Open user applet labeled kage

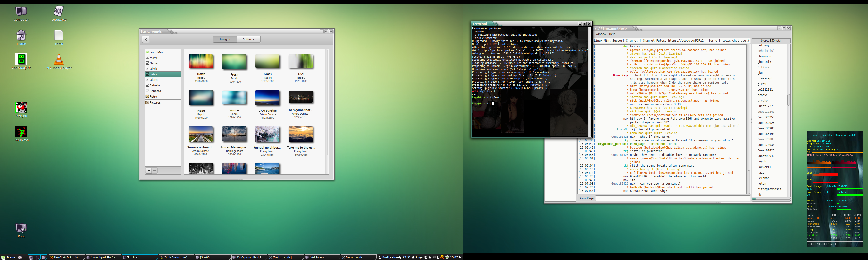coord(417,257)
